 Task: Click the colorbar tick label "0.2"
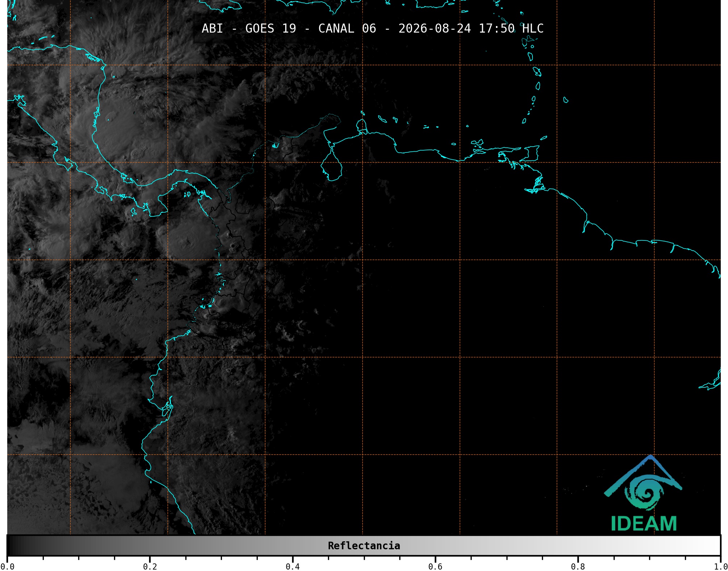pyautogui.click(x=150, y=567)
